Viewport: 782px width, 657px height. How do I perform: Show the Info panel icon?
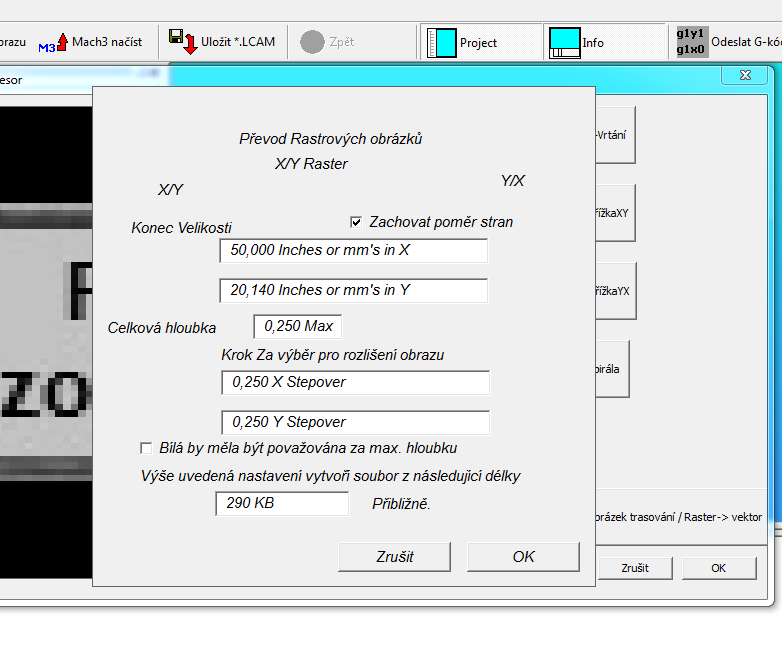coord(566,43)
